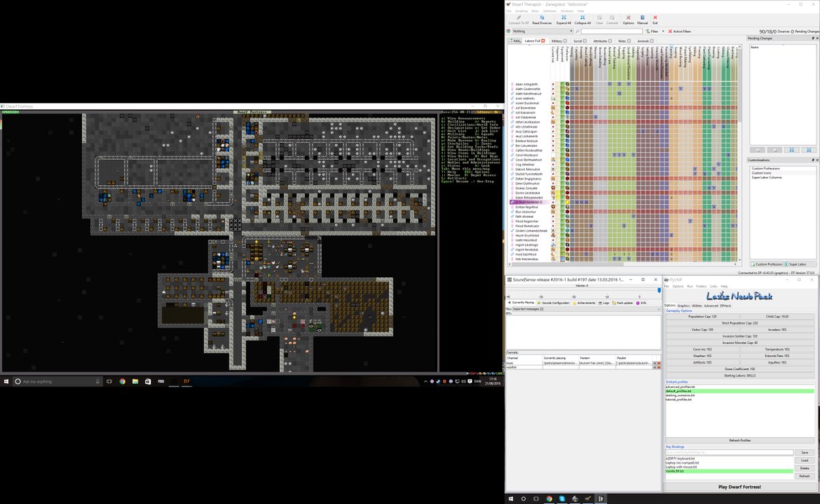Open Chrome from the left taskbar
The image size is (820, 504).
122,381
